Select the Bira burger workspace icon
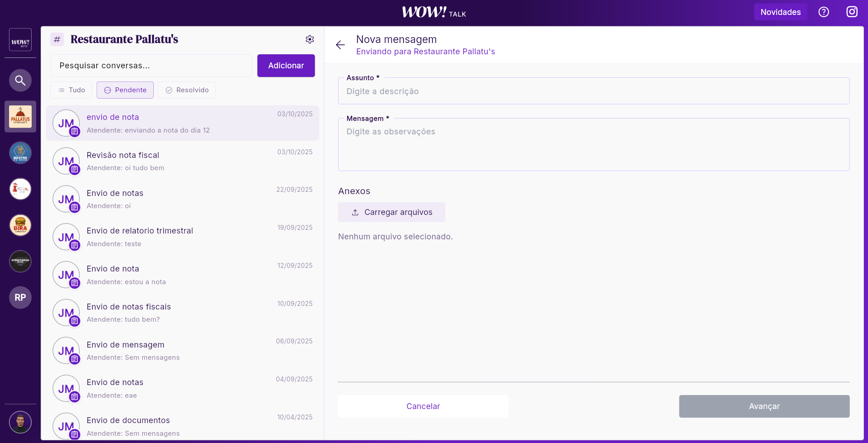 (x=20, y=225)
